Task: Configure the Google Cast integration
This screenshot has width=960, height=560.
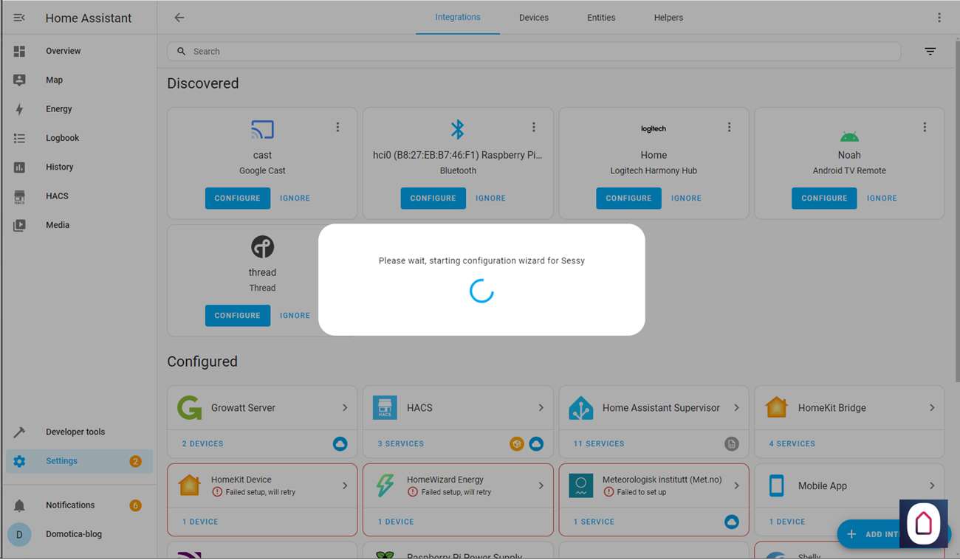Action: point(238,198)
